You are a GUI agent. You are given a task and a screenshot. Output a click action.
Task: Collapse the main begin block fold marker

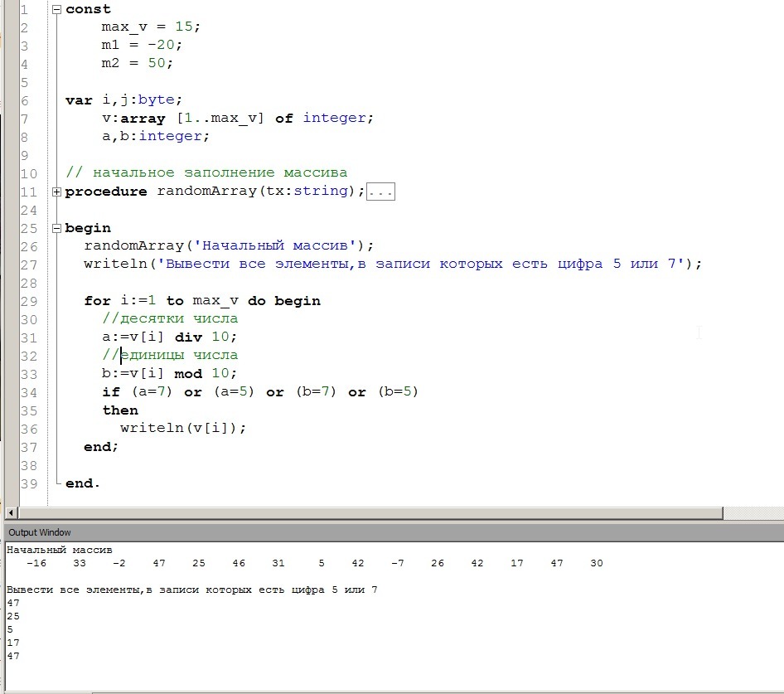coord(56,228)
